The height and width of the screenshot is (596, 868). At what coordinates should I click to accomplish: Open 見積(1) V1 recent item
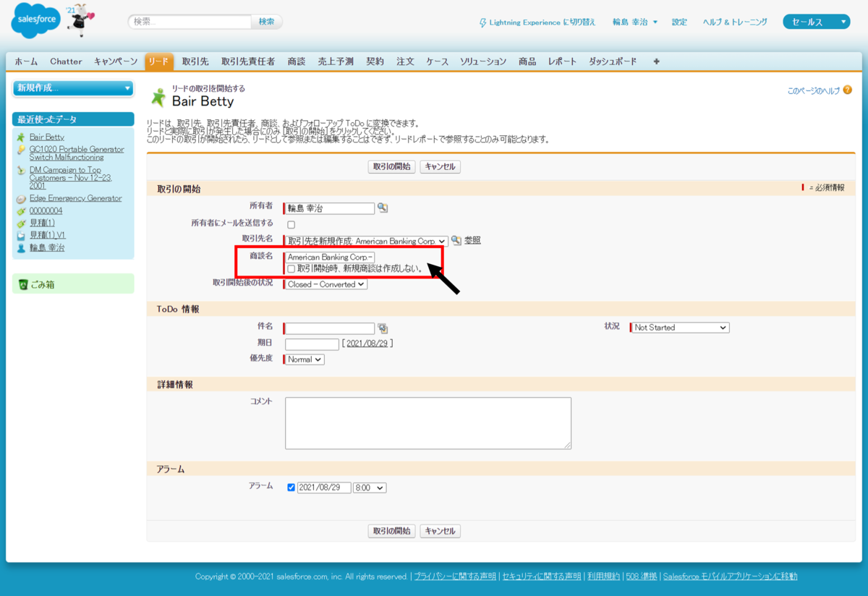pyautogui.click(x=48, y=235)
